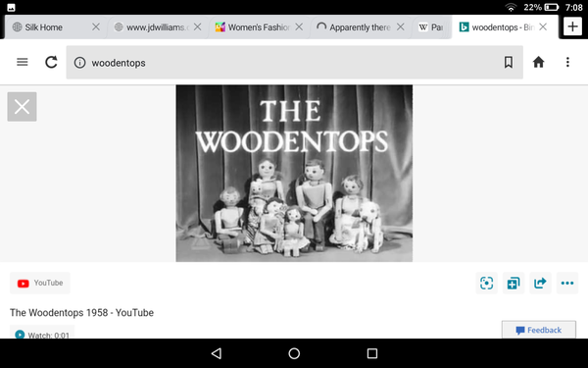Switch to the Wikipedia tab

(x=431, y=27)
